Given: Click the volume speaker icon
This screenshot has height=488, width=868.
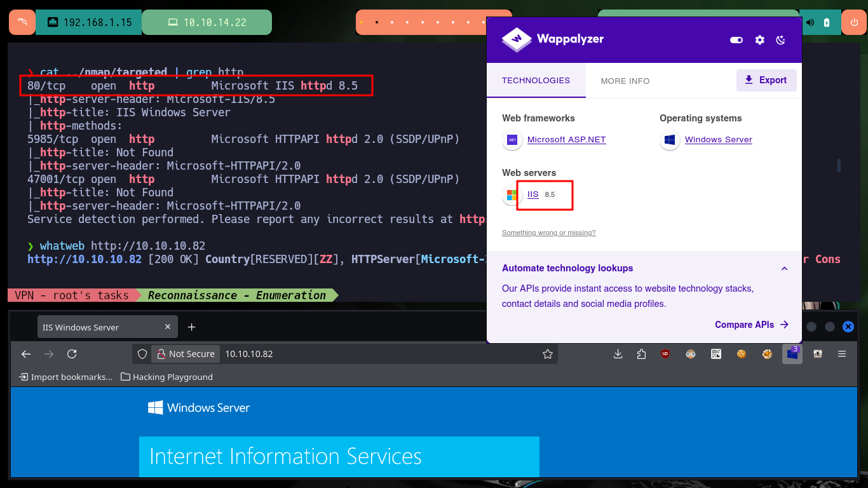Looking at the screenshot, I should point(810,22).
